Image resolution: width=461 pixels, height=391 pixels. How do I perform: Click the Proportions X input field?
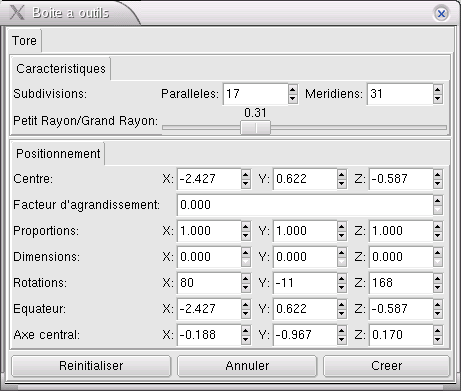point(209,231)
